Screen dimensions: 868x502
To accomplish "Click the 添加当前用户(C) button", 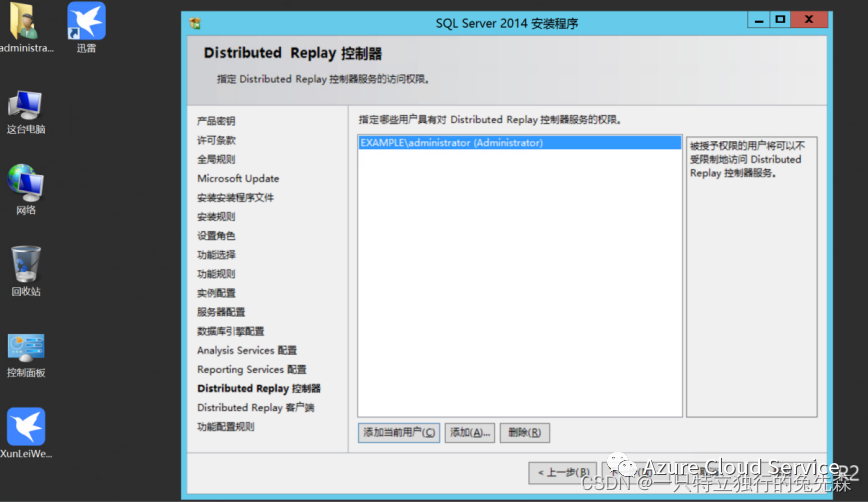I will tap(399, 432).
